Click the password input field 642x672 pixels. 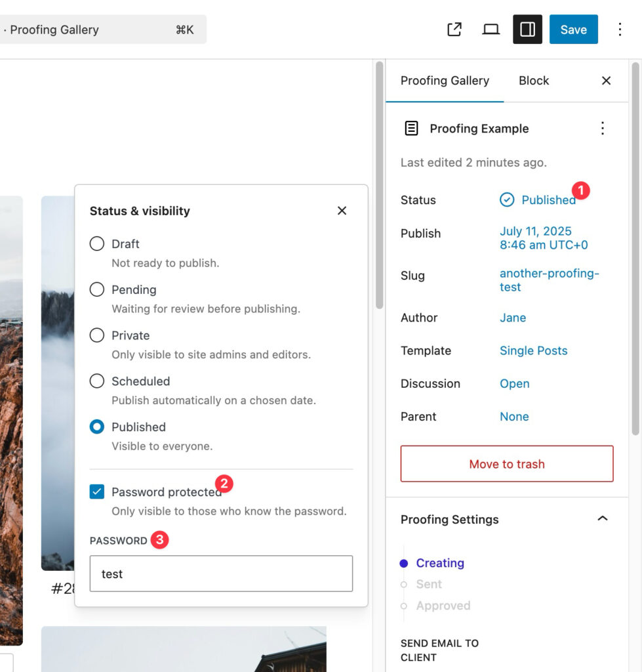click(x=221, y=574)
